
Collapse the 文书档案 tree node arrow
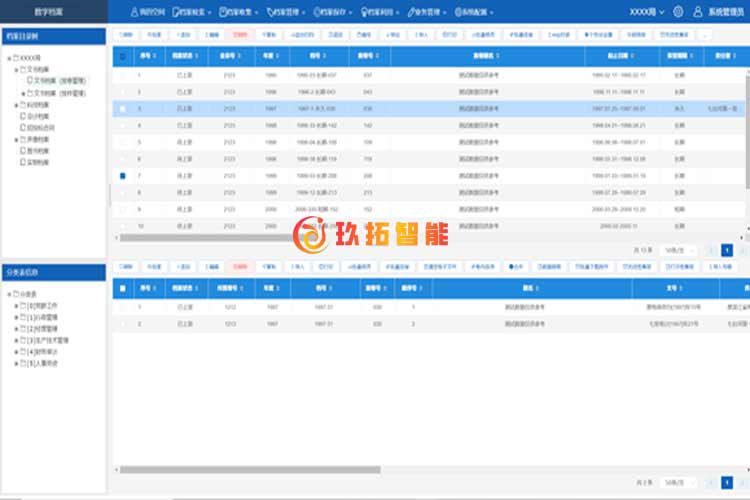16,70
